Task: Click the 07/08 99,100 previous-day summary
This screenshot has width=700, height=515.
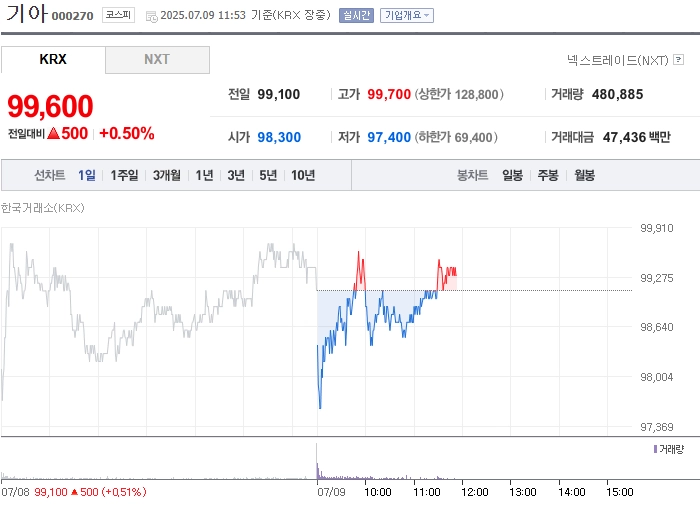Action: coord(74,492)
